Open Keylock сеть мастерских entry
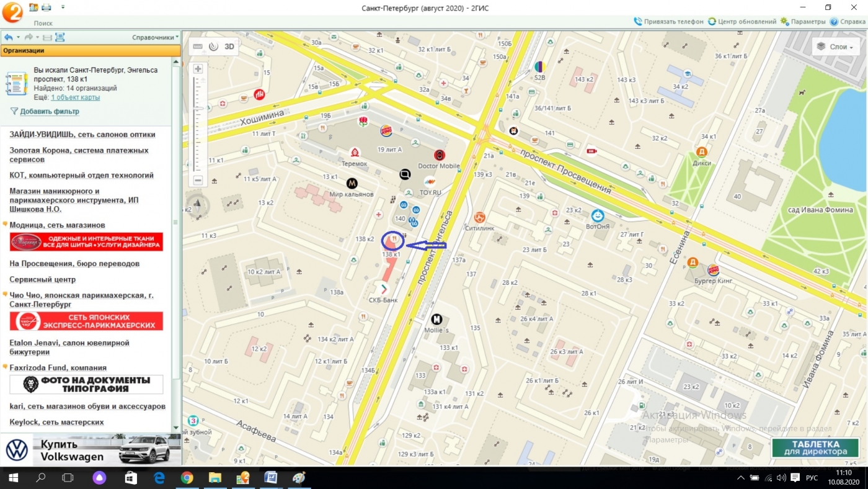The image size is (868, 489). pyautogui.click(x=56, y=423)
